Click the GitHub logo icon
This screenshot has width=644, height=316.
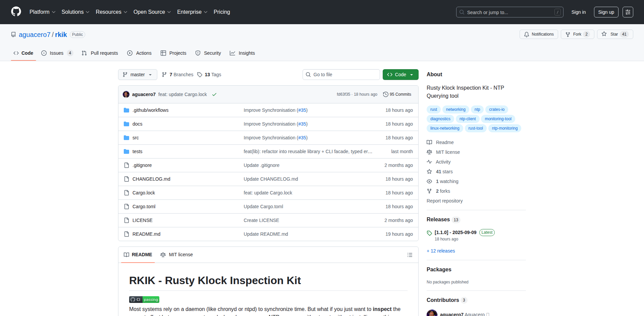point(16,12)
